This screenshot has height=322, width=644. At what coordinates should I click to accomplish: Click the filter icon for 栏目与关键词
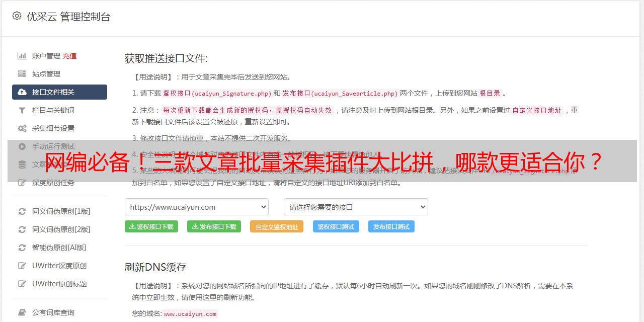point(22,110)
